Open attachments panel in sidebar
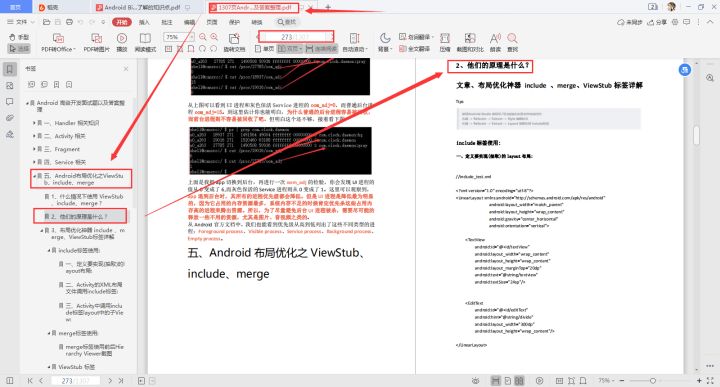 point(10,118)
